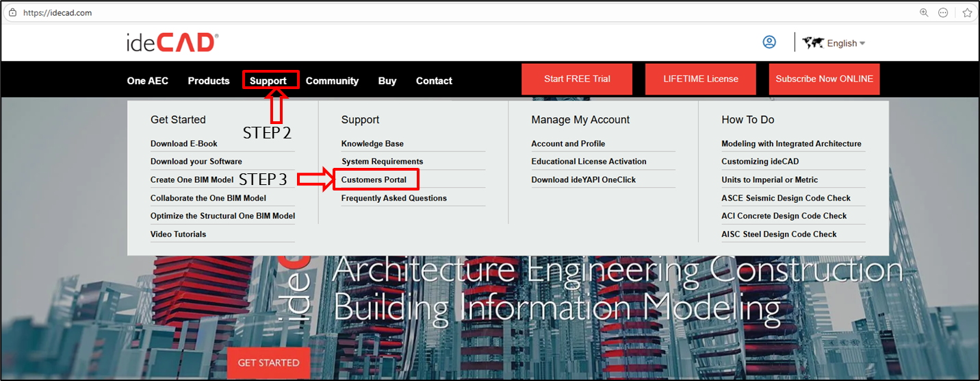Image resolution: width=980 pixels, height=381 pixels.
Task: Open Optimize the Structural One BIM Model
Action: (223, 216)
